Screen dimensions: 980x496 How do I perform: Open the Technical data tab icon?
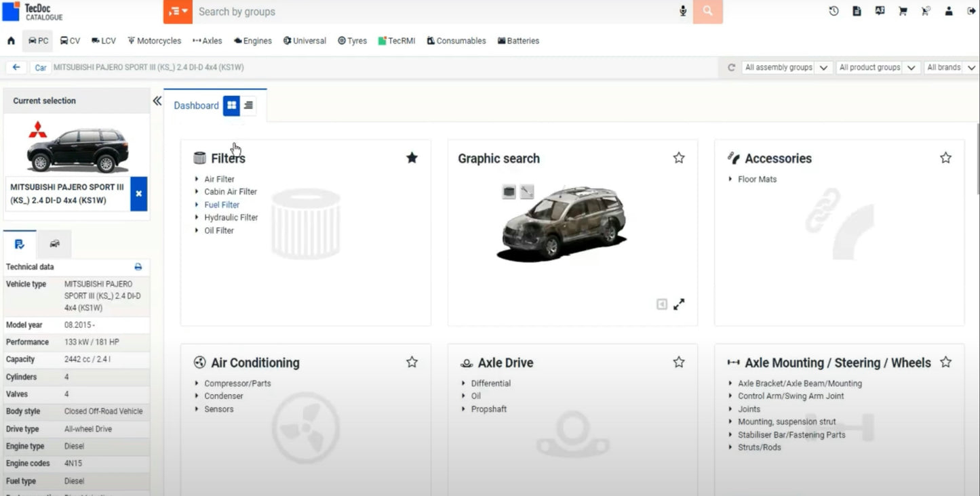coord(20,244)
